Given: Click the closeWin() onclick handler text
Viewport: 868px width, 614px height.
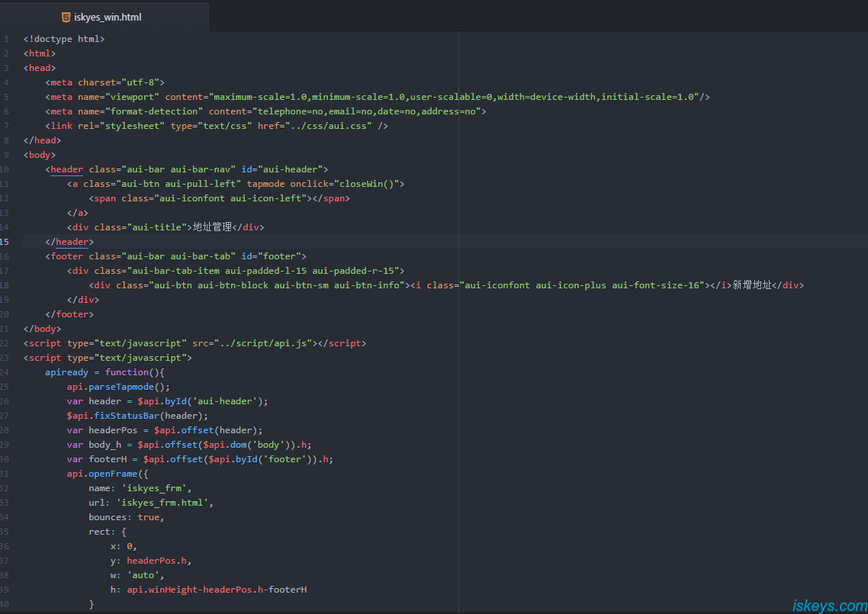Looking at the screenshot, I should click(368, 184).
